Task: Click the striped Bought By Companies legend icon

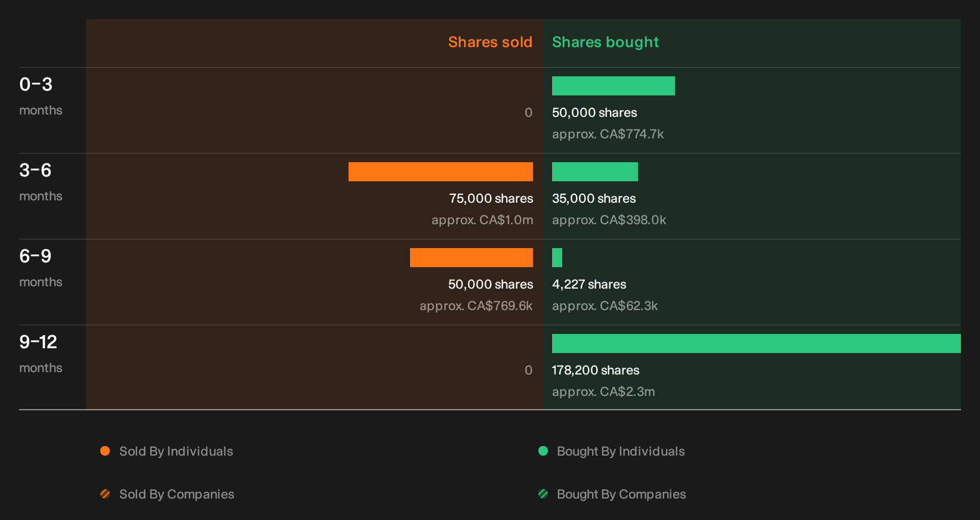Action: tap(543, 494)
